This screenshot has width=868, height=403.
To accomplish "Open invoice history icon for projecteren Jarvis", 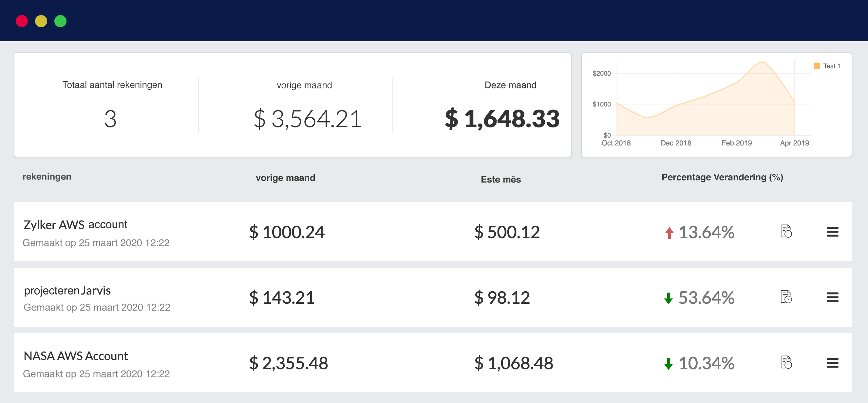I will point(786,297).
